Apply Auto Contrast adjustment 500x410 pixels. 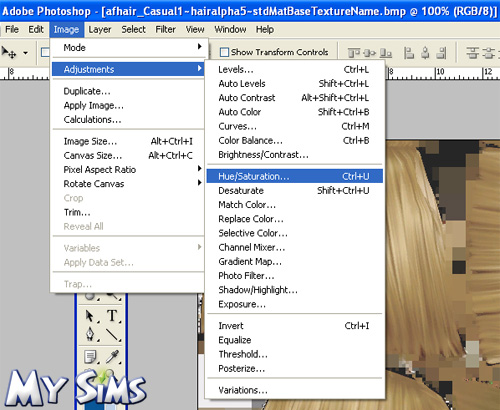295,98
